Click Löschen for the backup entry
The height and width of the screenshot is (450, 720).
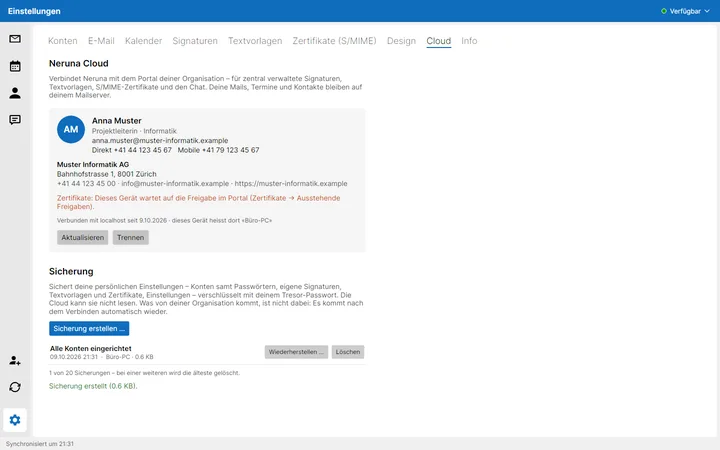(x=348, y=352)
